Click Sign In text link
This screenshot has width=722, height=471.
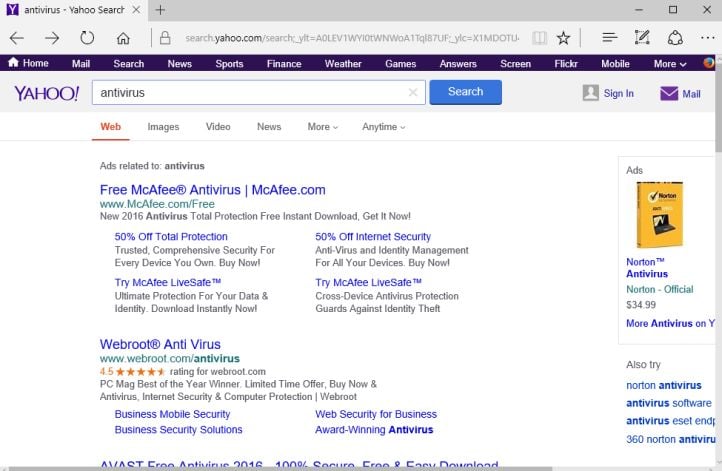618,93
